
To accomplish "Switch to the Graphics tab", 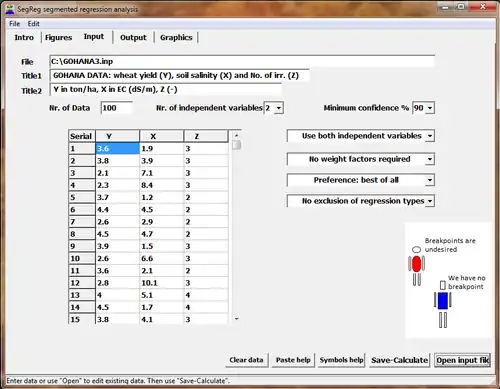I will click(176, 37).
